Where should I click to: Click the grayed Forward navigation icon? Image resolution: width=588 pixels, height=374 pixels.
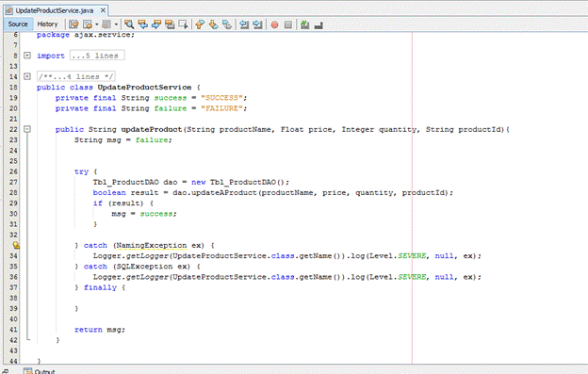click(x=106, y=24)
